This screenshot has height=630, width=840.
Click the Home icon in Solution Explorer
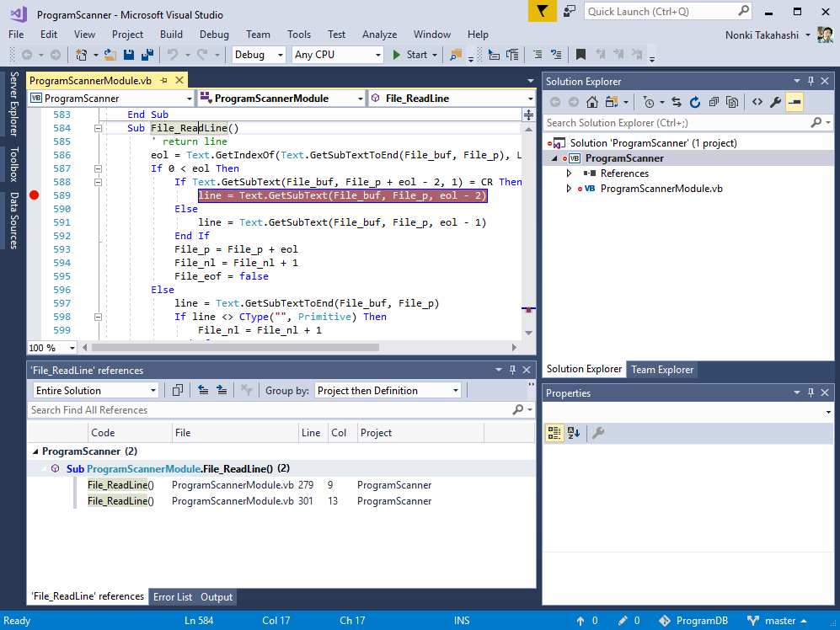(592, 102)
